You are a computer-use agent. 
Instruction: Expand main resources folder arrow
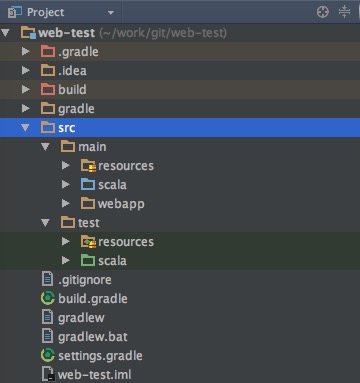tap(66, 165)
